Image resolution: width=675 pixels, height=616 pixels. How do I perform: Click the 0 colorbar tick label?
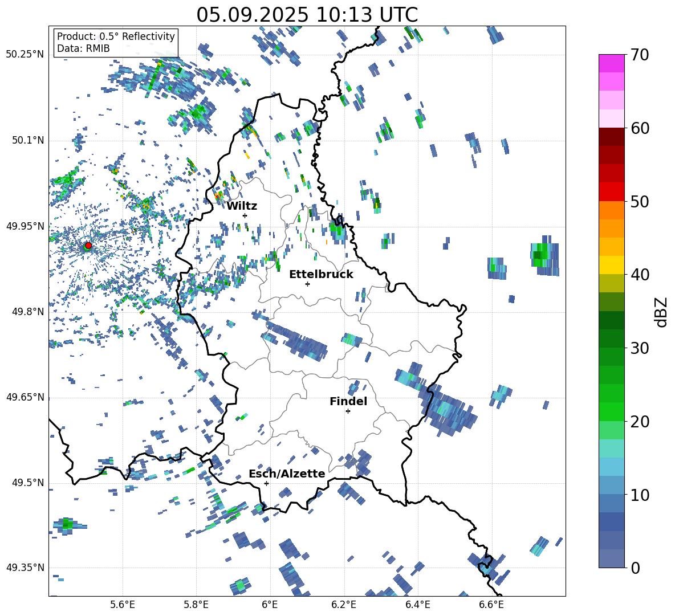[635, 568]
